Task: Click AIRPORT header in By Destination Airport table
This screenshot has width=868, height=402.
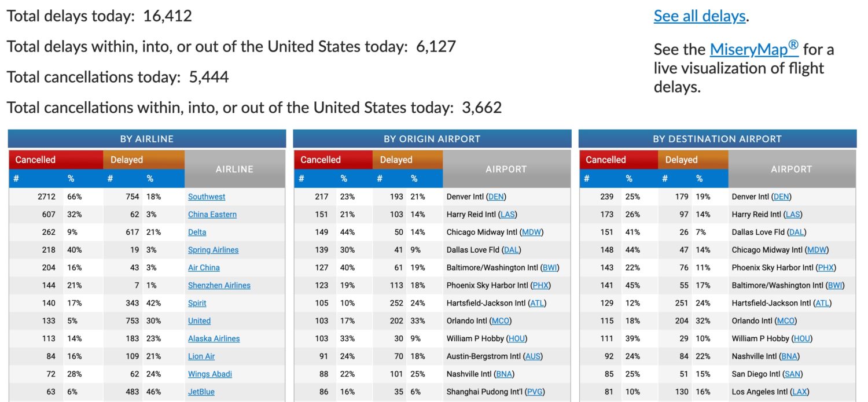Action: click(791, 169)
